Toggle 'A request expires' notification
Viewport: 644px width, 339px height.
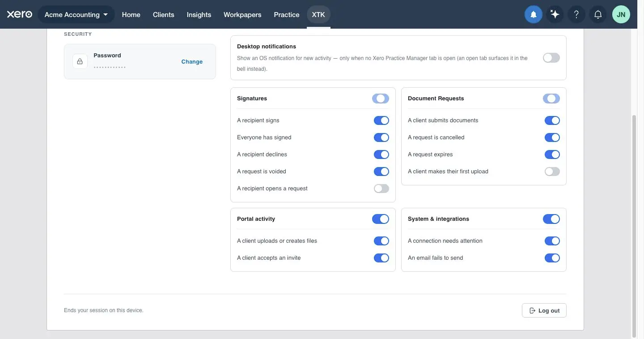(x=552, y=154)
